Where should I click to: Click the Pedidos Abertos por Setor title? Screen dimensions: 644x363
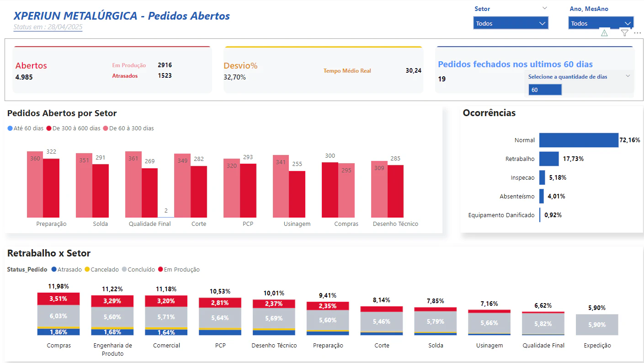(62, 113)
